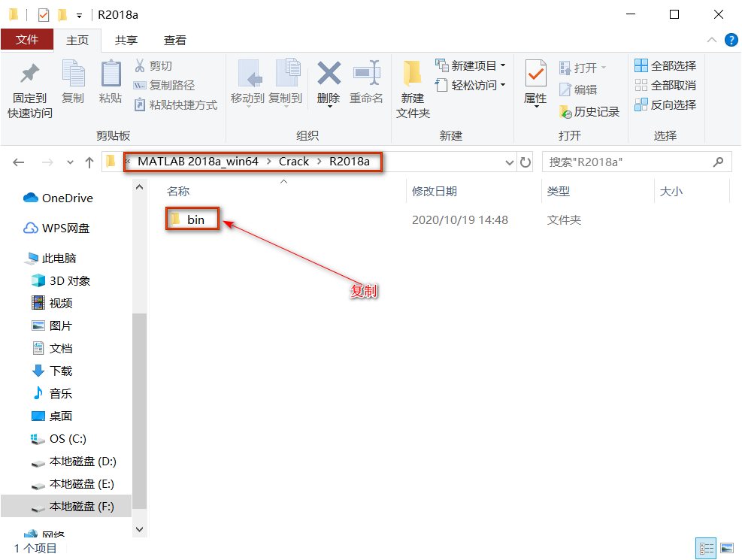Sort by Size (大小) column header
The image size is (742, 560).
coord(671,192)
